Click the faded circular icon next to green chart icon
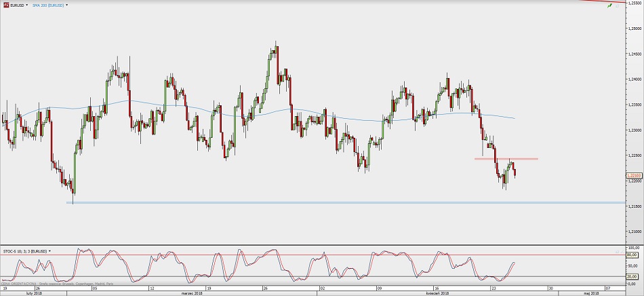 (x=618, y=5)
